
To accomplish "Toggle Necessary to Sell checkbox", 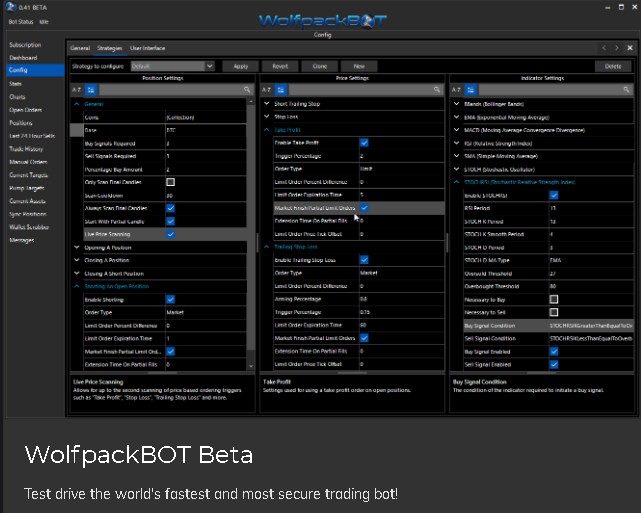I will point(554,312).
